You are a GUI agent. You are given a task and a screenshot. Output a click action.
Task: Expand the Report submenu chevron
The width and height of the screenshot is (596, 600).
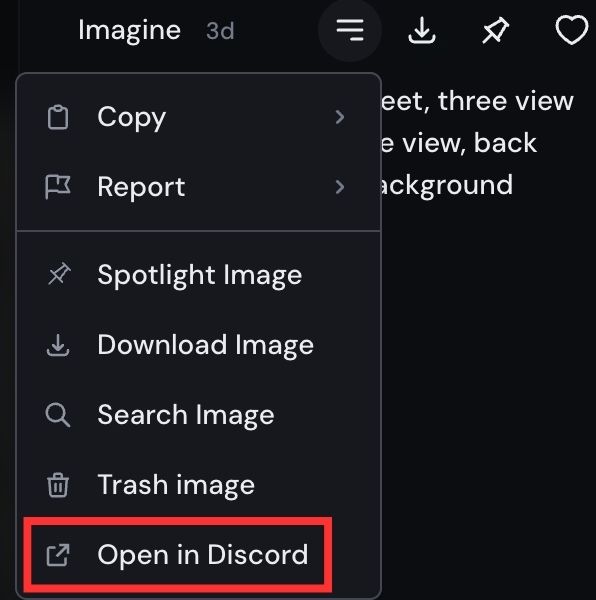[x=340, y=187]
